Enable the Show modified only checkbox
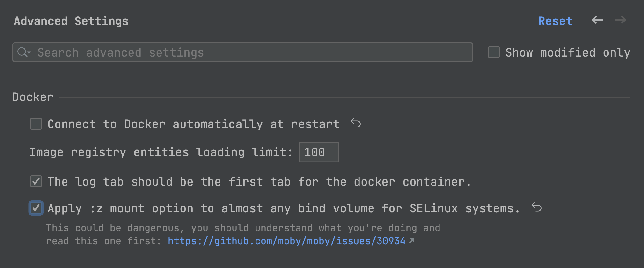 [x=494, y=52]
